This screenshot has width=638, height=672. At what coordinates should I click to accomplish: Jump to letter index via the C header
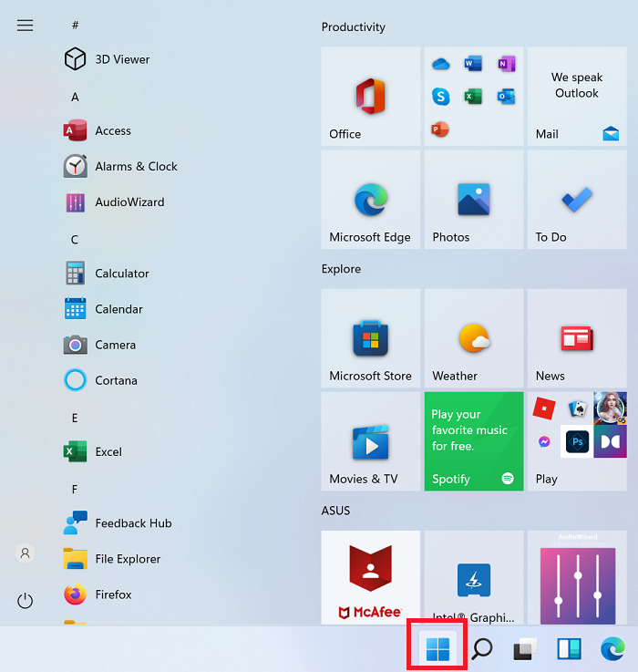(x=75, y=240)
